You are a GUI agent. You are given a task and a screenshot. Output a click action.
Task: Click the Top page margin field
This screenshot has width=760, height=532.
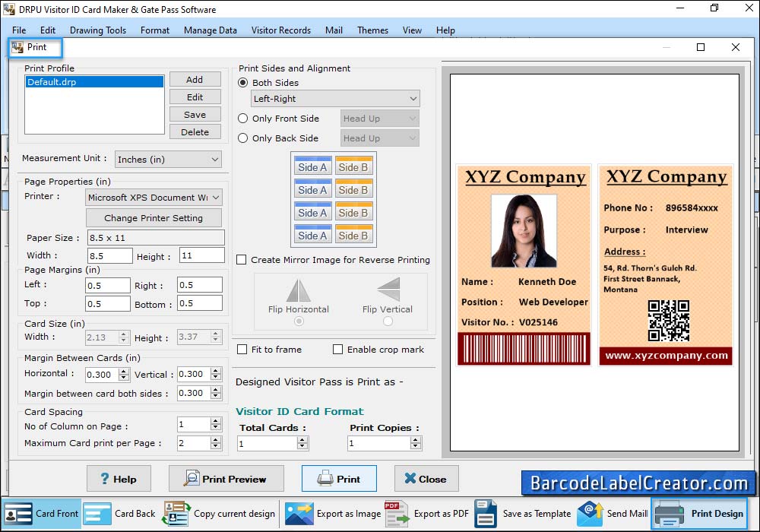click(108, 304)
